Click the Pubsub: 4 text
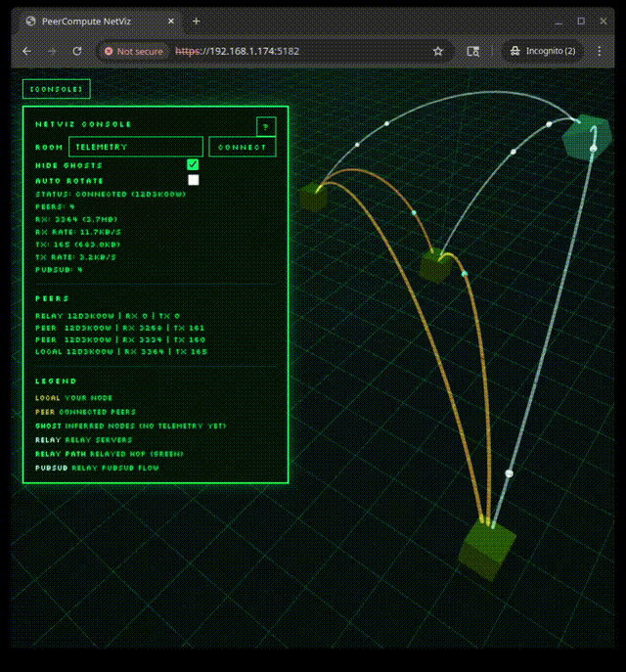 point(59,270)
